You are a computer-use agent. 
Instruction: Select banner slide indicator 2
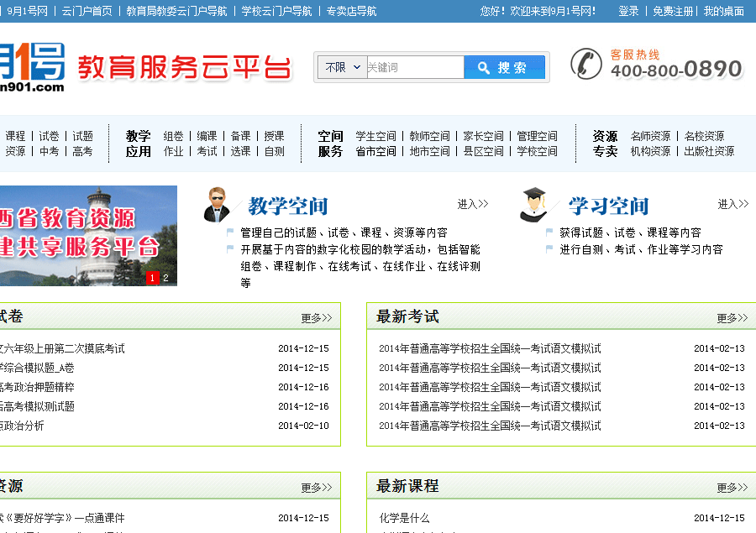click(165, 278)
